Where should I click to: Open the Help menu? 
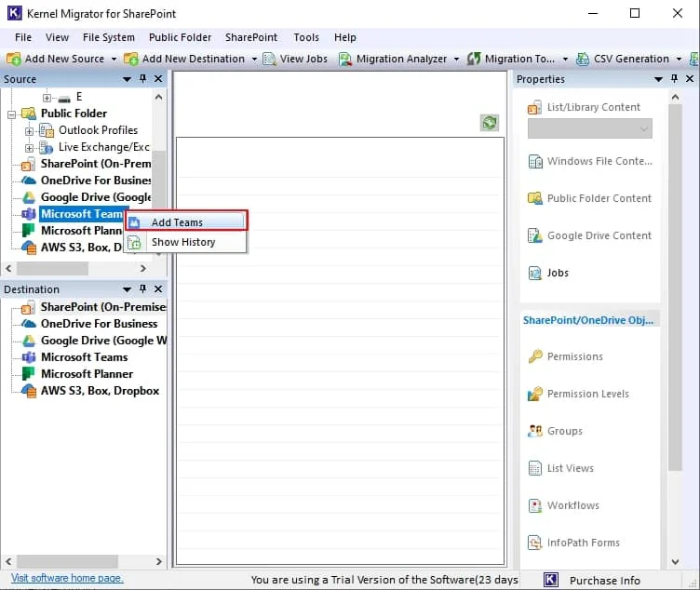pos(345,37)
